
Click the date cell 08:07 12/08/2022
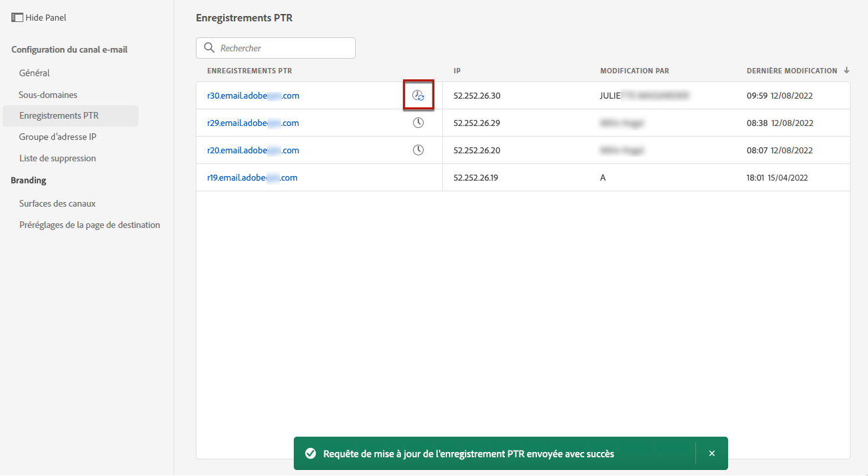(x=780, y=150)
